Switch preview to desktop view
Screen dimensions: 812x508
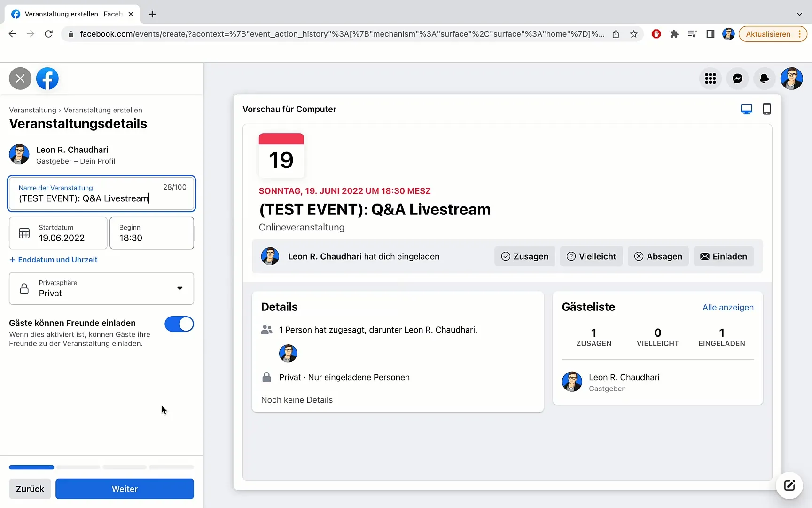tap(746, 109)
